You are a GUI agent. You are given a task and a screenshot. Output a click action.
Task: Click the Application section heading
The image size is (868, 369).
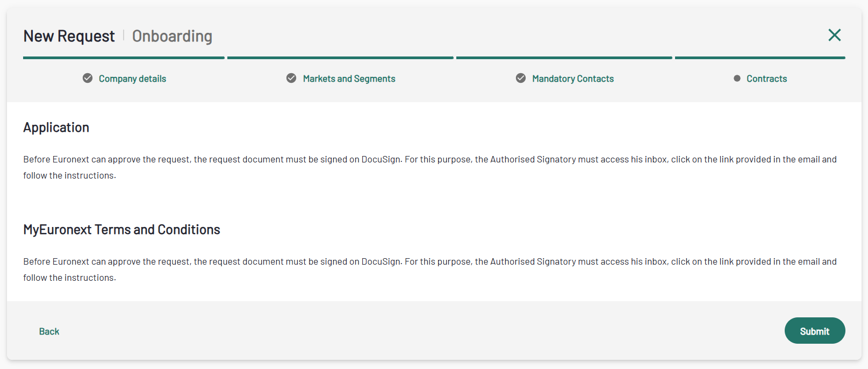[x=56, y=127]
